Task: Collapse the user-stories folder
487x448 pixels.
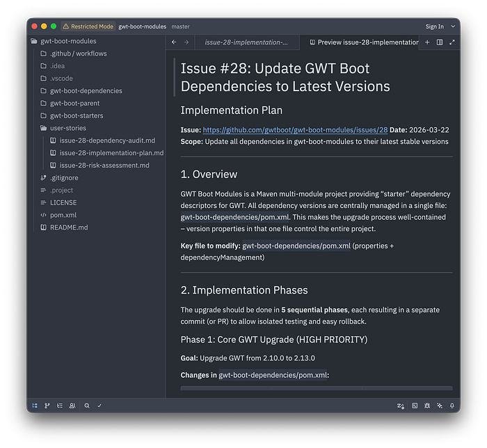Action: (x=44, y=128)
